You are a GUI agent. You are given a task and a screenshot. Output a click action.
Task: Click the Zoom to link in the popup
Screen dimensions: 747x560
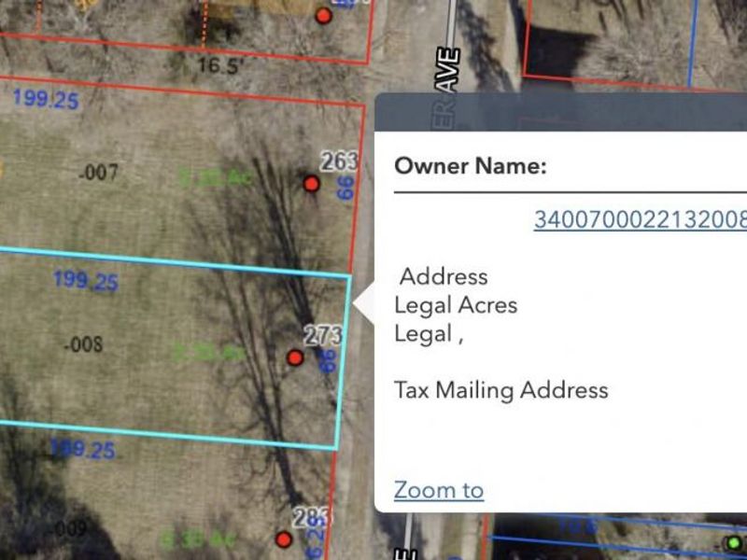tap(439, 490)
